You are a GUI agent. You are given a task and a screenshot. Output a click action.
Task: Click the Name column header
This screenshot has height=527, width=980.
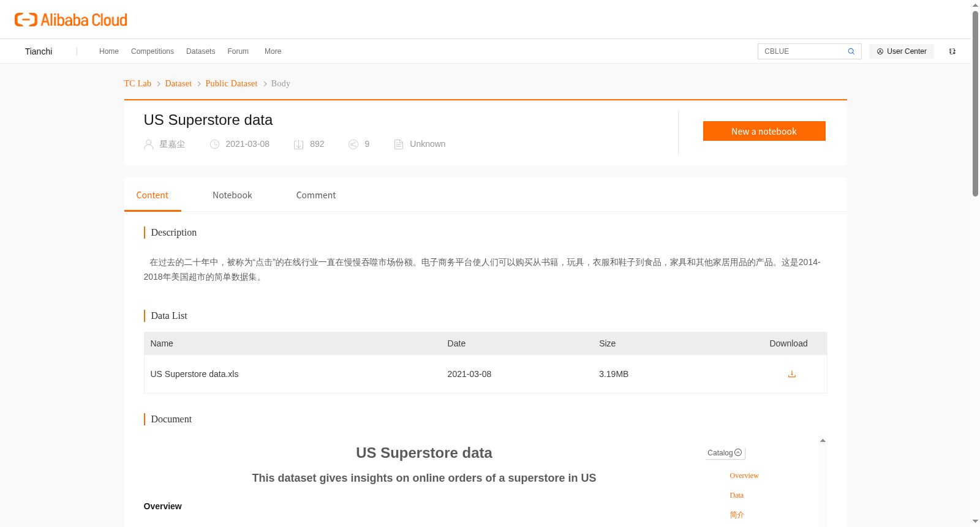click(x=162, y=343)
